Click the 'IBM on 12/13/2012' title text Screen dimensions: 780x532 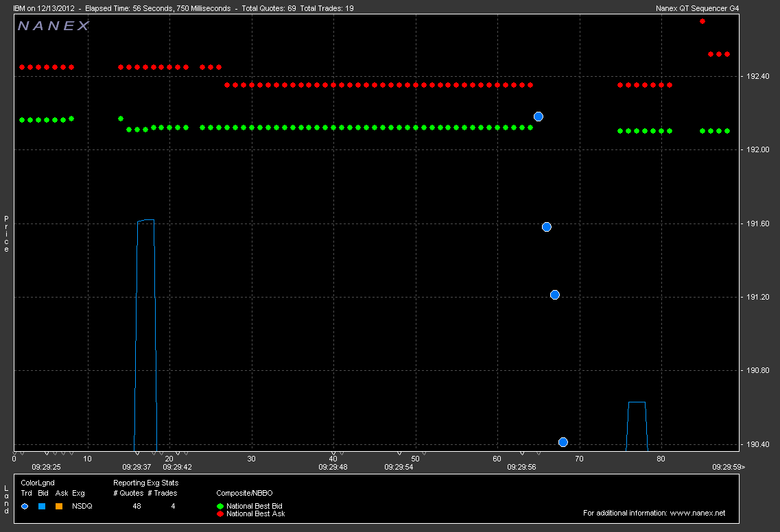click(44, 8)
